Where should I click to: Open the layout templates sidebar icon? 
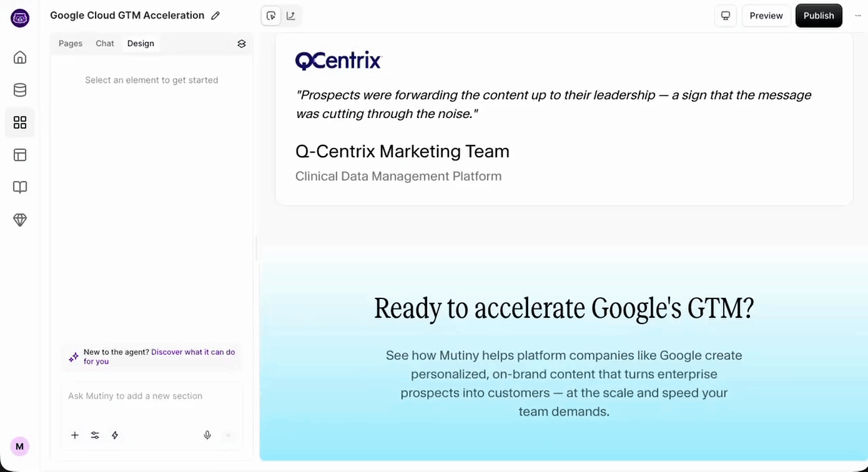[20, 155]
